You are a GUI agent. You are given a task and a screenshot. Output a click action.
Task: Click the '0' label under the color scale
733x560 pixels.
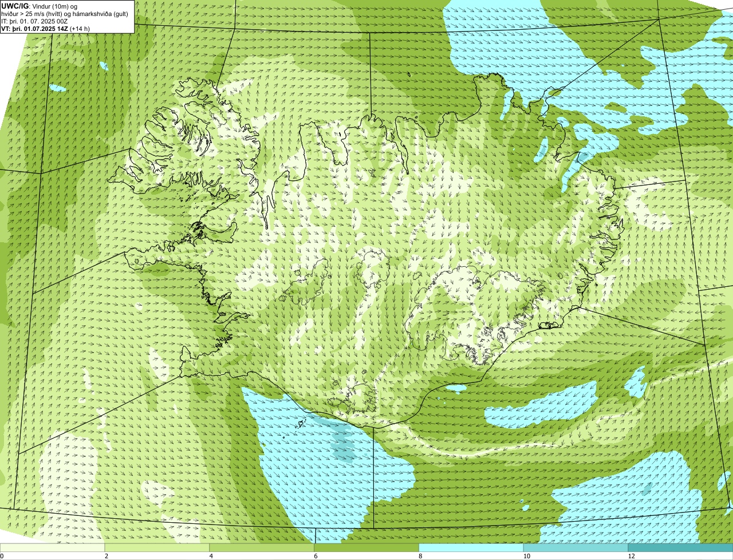(2, 556)
